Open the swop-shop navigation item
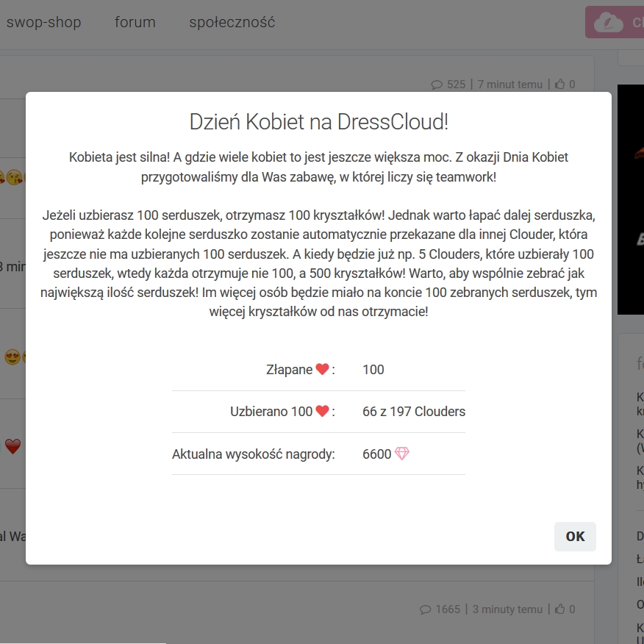This screenshot has width=644, height=644. 43,22
